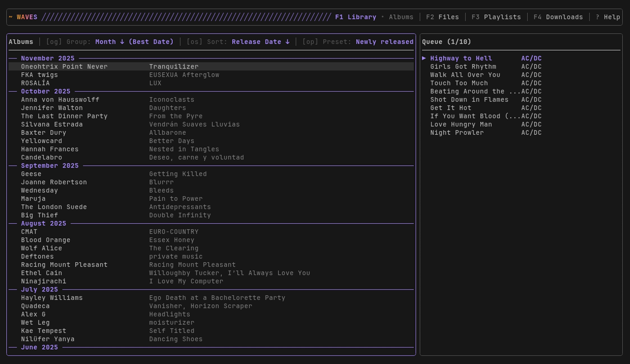Select Jennifer Walton's Daughters album

(x=211, y=108)
